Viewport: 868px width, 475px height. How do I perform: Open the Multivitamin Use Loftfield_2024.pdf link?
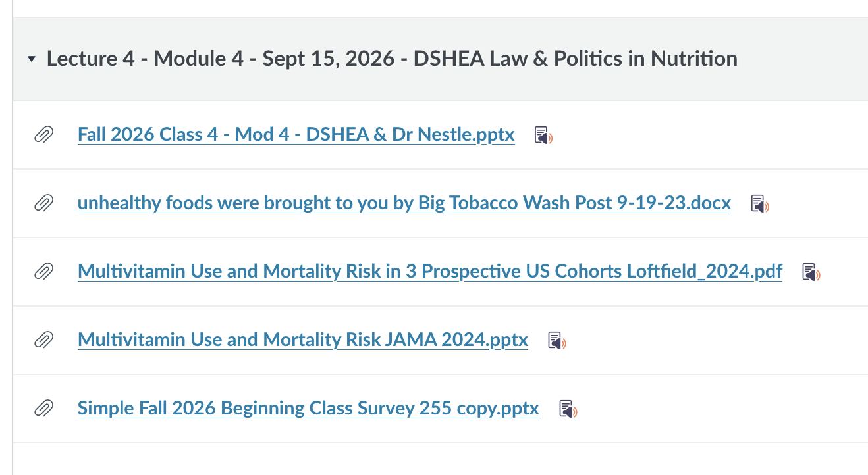(x=430, y=272)
